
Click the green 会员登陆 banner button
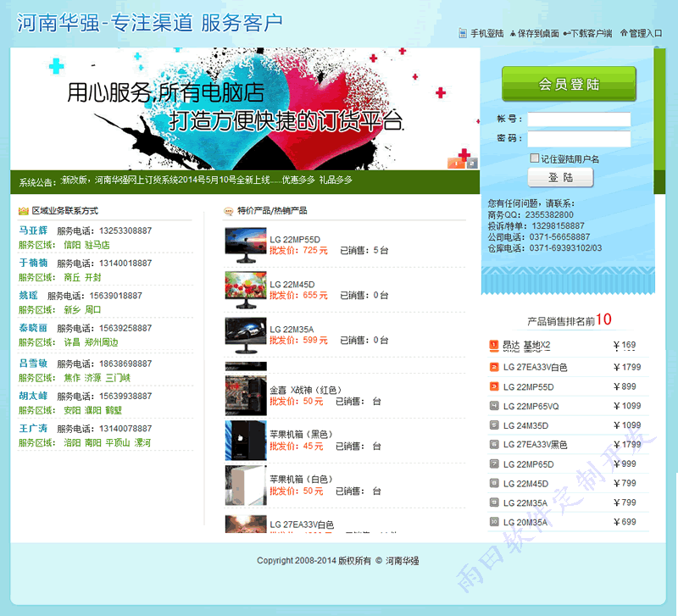point(569,85)
